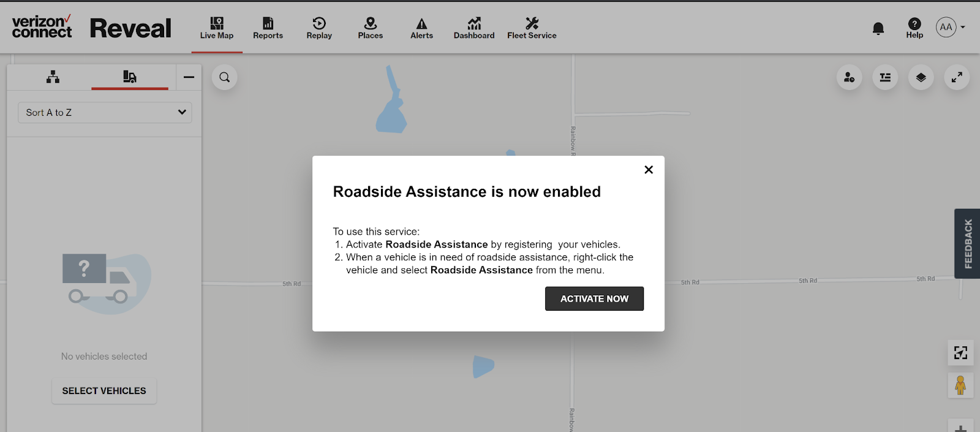The height and width of the screenshot is (432, 980).
Task: Click the Roadside Assistance is now enabled heading
Action: [467, 192]
